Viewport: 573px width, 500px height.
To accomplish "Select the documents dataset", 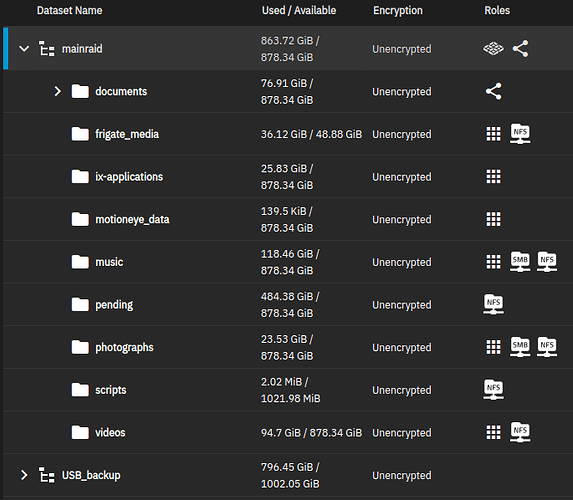I will pyautogui.click(x=121, y=91).
